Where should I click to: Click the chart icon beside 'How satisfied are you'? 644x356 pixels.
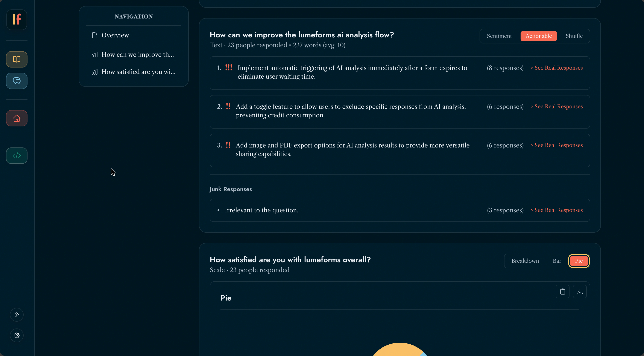94,72
